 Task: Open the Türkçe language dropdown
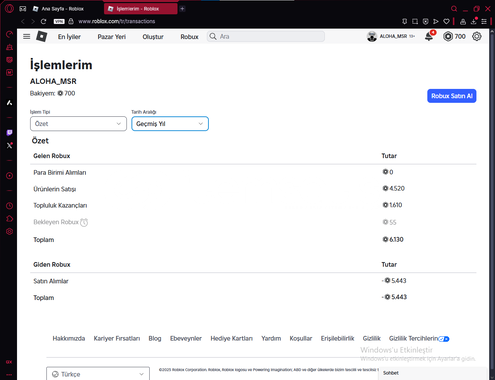[x=98, y=374]
